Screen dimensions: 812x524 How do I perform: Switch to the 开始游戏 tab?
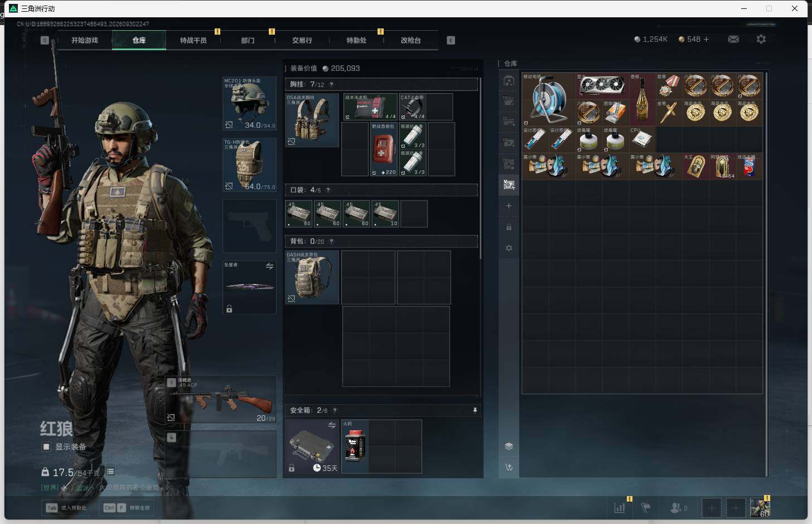84,40
